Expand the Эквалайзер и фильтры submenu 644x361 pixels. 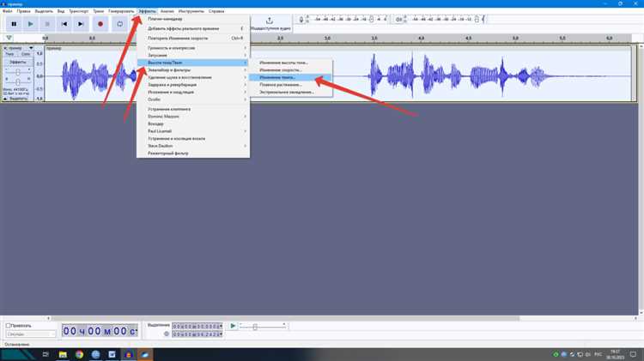coord(193,70)
